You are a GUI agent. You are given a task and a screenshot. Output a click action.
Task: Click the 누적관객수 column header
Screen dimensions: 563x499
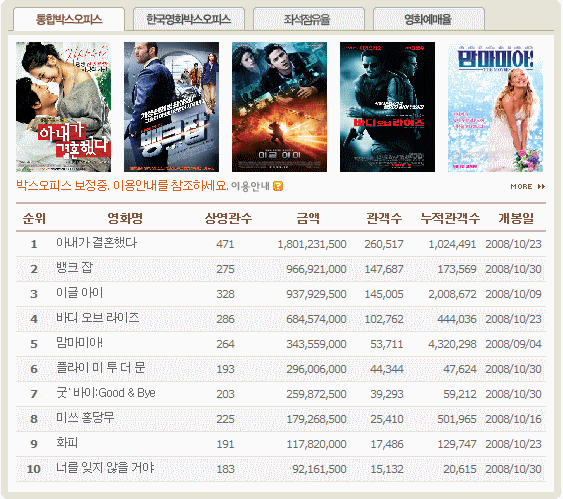click(450, 218)
